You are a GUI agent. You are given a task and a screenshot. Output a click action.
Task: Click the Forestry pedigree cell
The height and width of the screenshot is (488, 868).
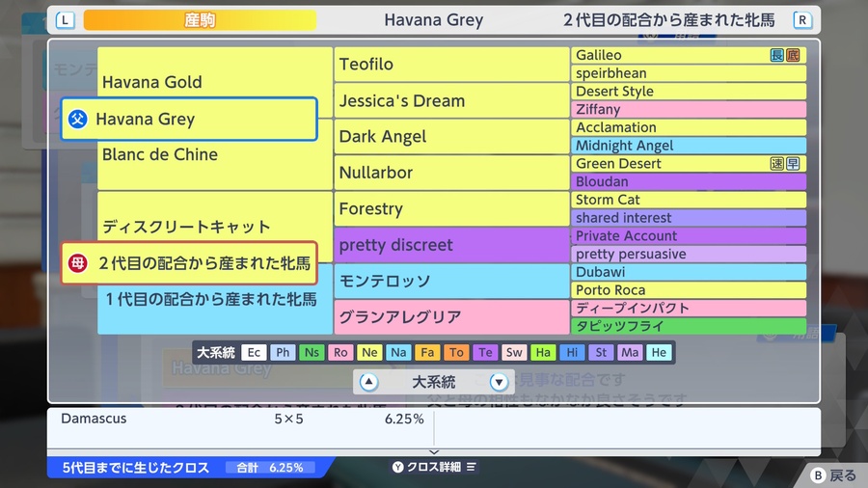tap(451, 208)
